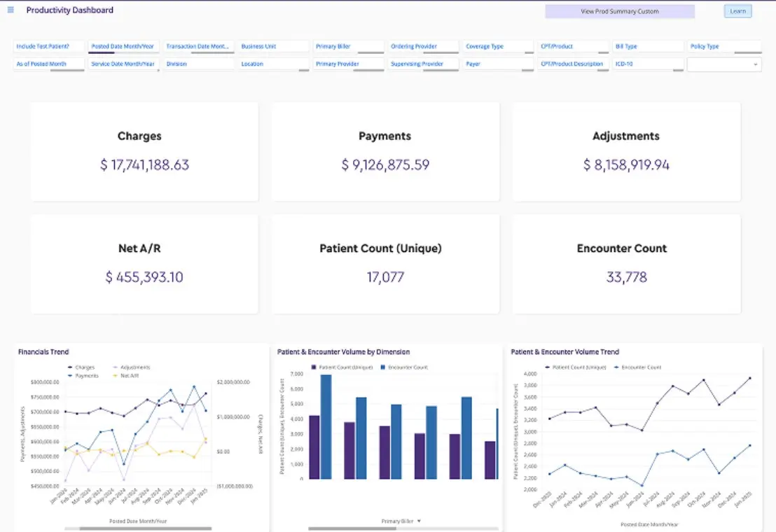This screenshot has width=776, height=532.
Task: Open the Business Unit filter
Action: [273, 45]
